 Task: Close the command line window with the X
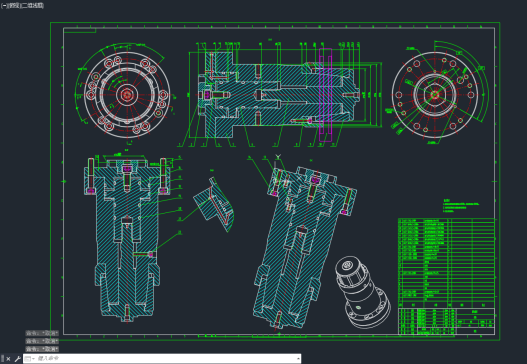pyautogui.click(x=8, y=359)
